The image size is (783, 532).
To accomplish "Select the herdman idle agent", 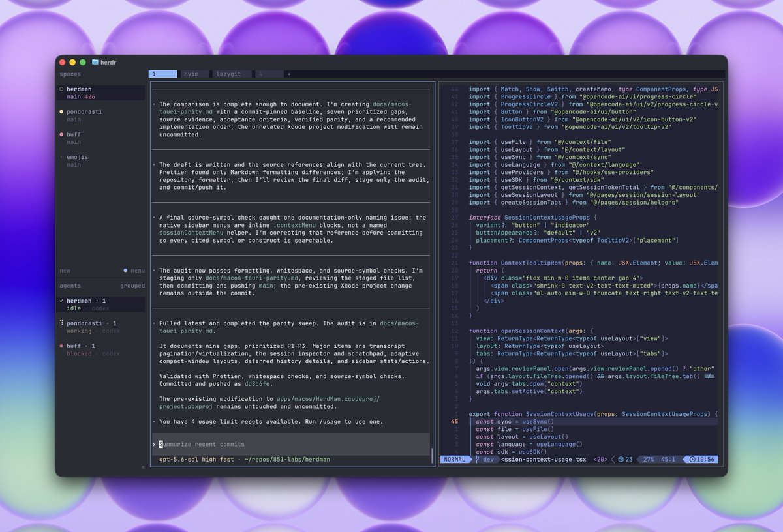I will coord(100,304).
